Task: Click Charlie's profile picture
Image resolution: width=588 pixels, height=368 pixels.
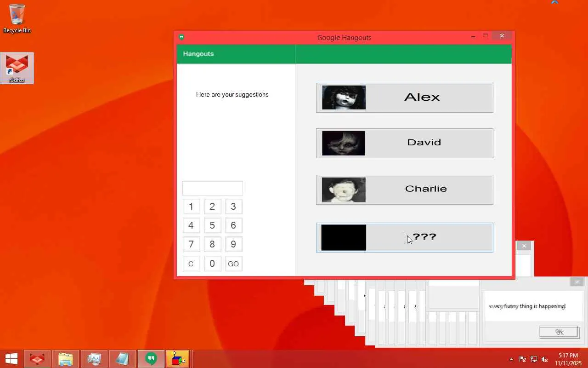Action: [344, 190]
